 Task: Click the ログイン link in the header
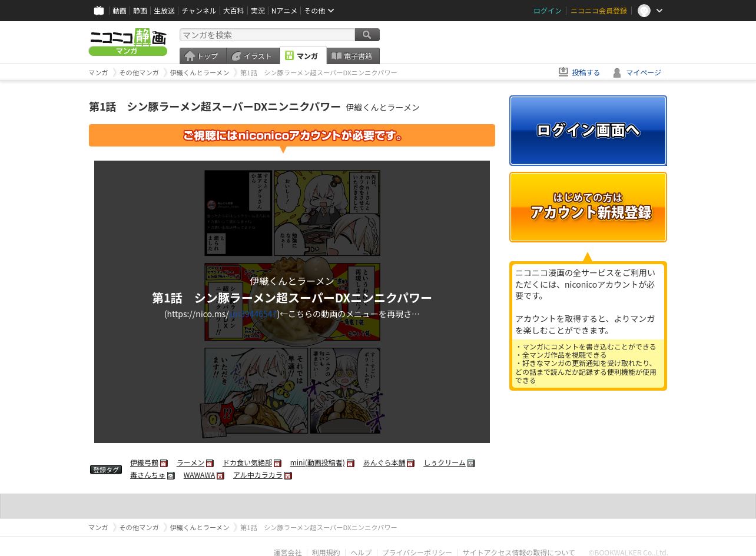pos(548,11)
